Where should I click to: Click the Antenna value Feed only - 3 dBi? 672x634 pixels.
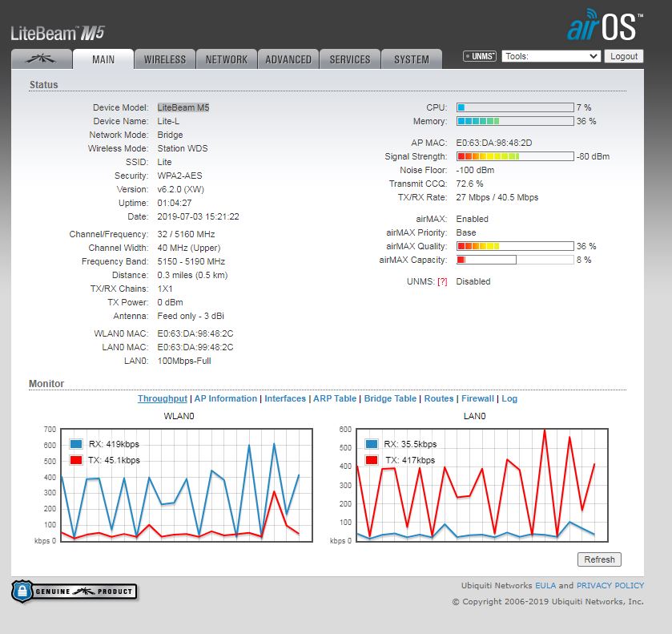pyautogui.click(x=191, y=316)
